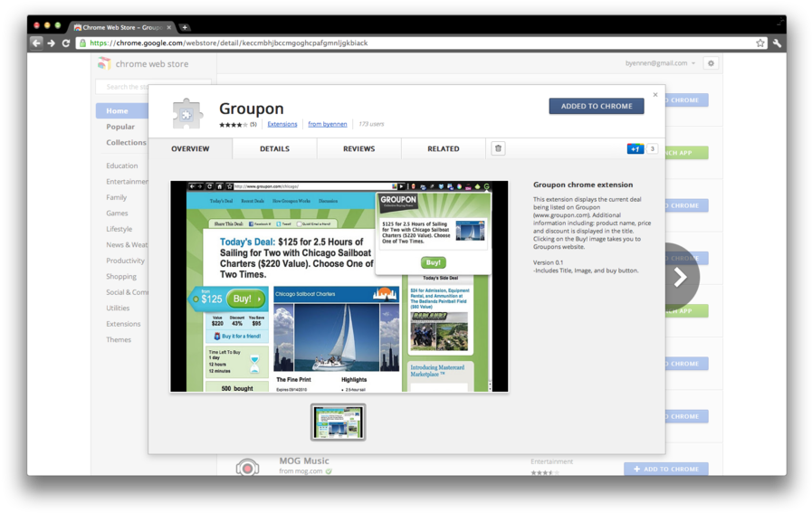This screenshot has width=812, height=513.
Task: Click the MOG Music listing title
Action: coord(304,461)
